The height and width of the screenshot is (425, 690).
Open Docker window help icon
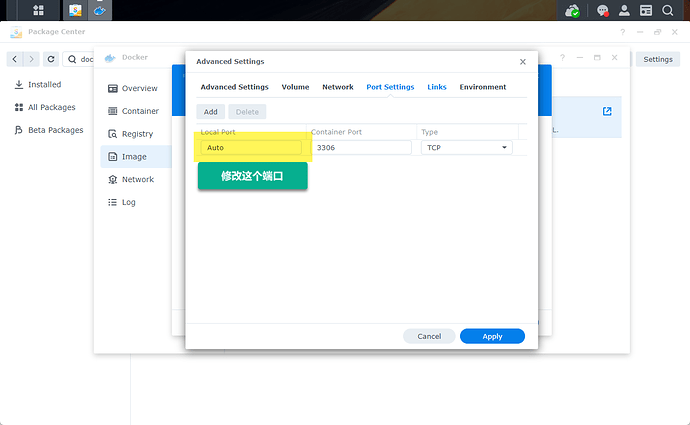[562, 58]
